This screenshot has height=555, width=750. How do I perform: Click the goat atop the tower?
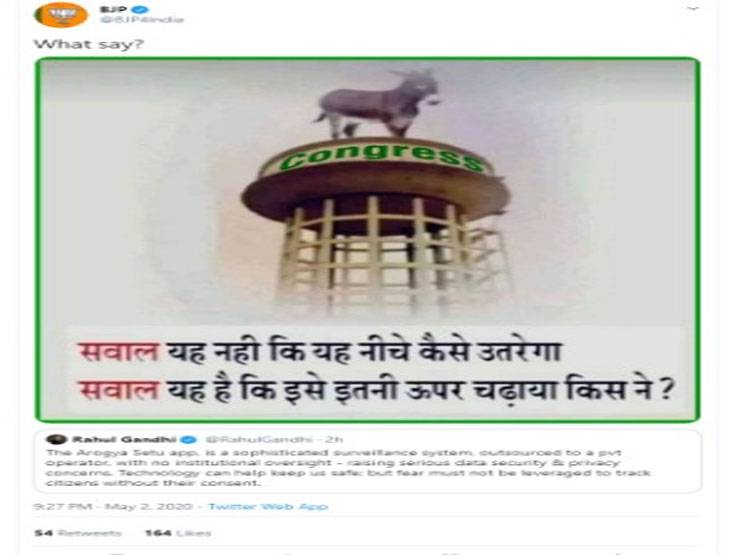coord(378,104)
